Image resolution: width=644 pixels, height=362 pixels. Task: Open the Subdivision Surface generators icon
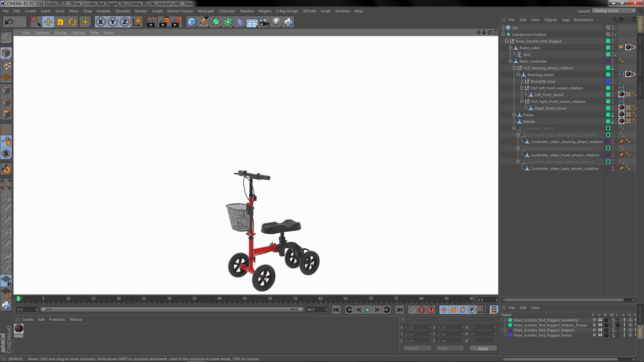(x=216, y=22)
